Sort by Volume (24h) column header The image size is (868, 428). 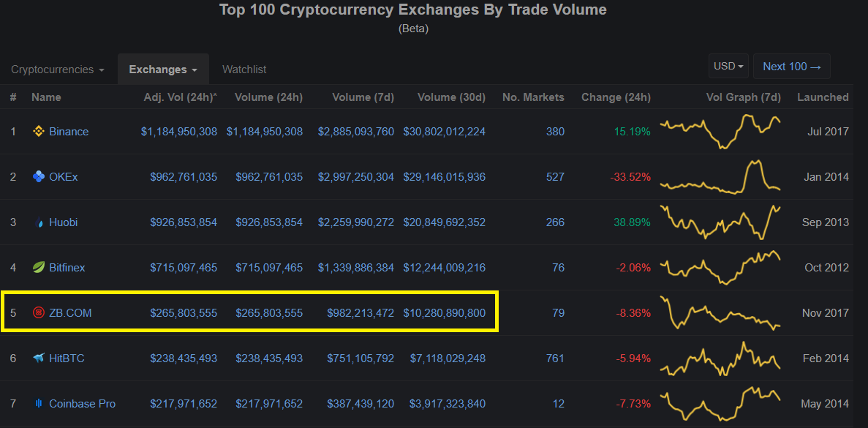268,97
